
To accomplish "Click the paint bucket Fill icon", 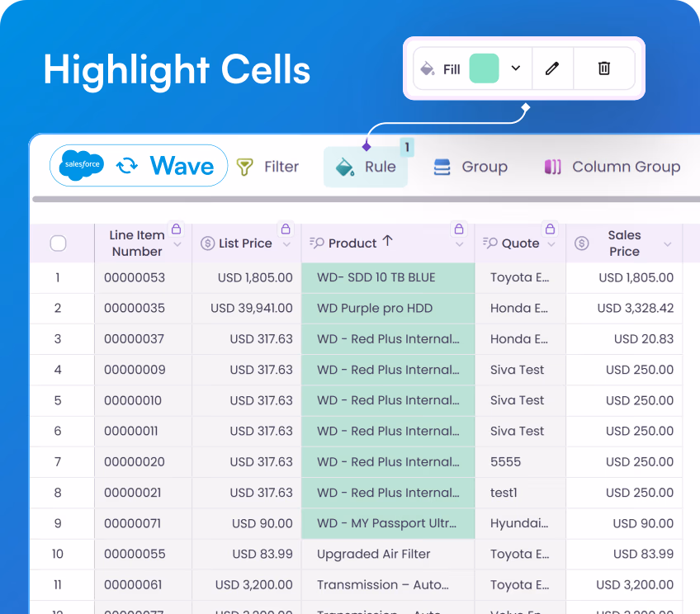I will [428, 68].
